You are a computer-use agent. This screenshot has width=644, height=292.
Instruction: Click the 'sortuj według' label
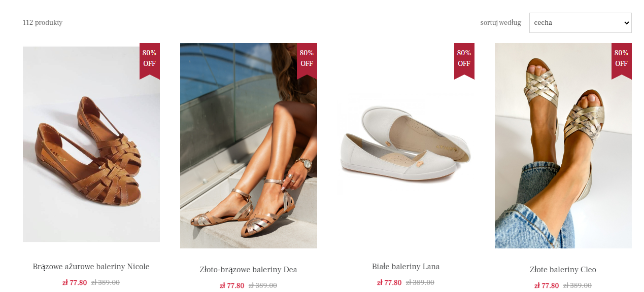(501, 23)
